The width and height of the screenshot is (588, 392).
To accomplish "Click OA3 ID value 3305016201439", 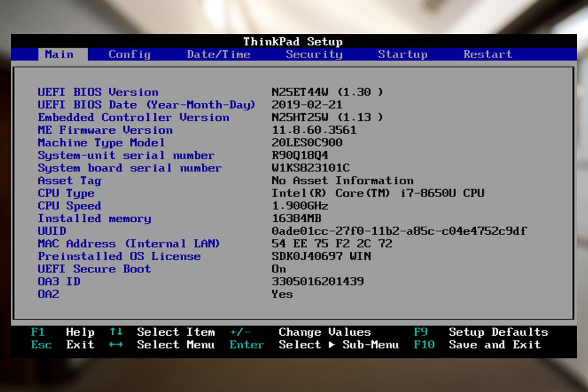I will click(x=318, y=282).
